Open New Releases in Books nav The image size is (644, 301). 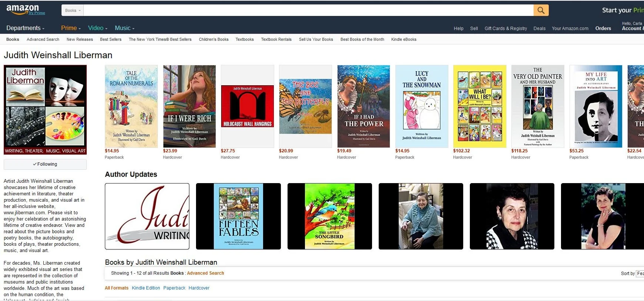pyautogui.click(x=80, y=39)
